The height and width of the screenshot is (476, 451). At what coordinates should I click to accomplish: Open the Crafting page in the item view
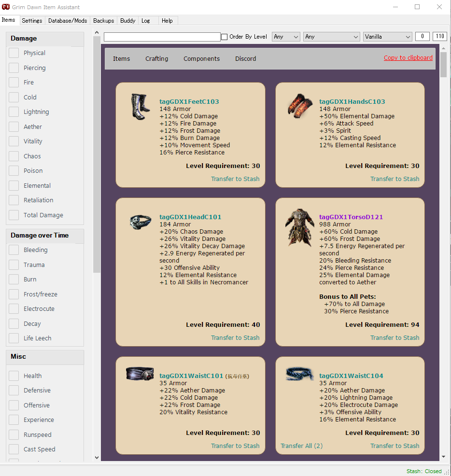(x=157, y=58)
